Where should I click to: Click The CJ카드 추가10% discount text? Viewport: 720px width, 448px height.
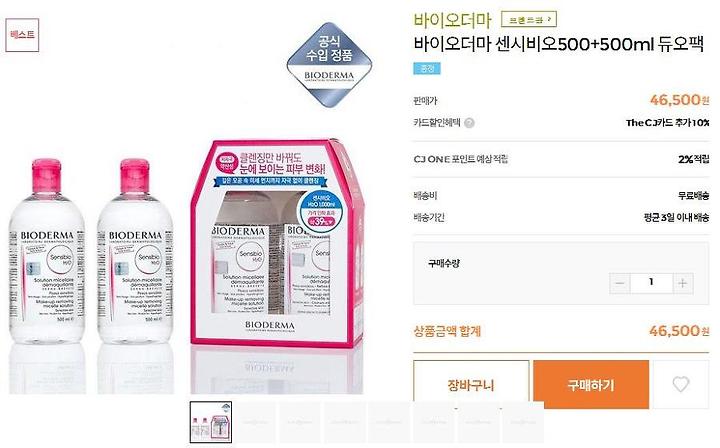[x=668, y=123]
